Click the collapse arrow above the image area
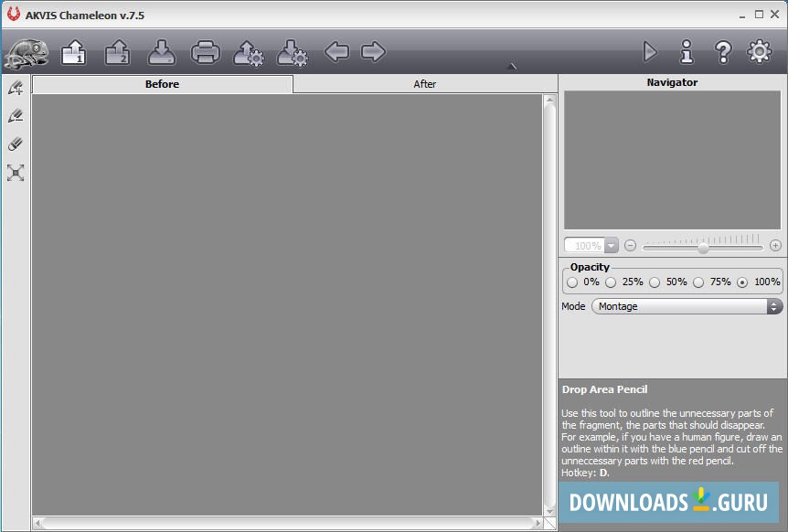Image resolution: width=788 pixels, height=532 pixels. click(513, 66)
